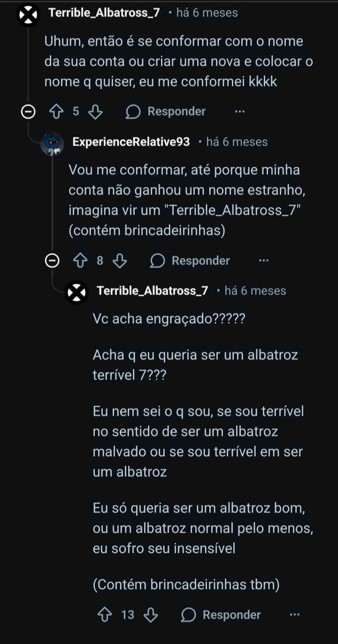Reply to the top Terrible_Albatross_7 comment

click(x=166, y=112)
